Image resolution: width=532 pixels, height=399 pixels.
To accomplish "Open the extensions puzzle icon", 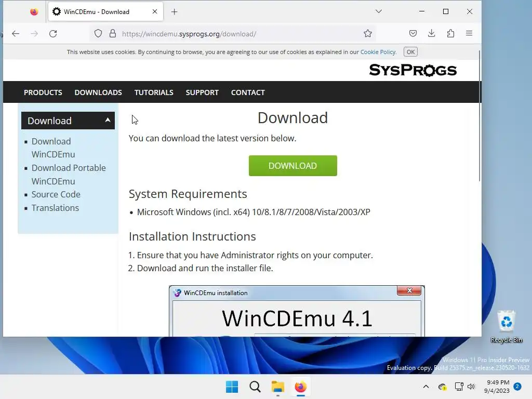I will [450, 33].
